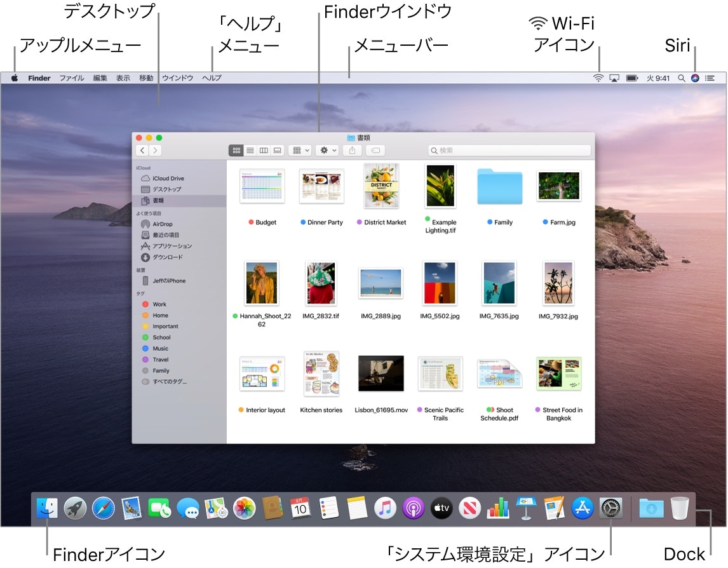
Task: Select the Family folder
Action: coord(499,187)
